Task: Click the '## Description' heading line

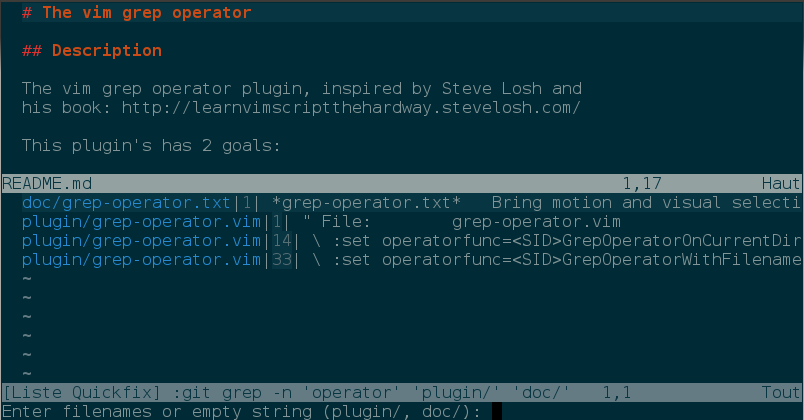Action: click(92, 50)
